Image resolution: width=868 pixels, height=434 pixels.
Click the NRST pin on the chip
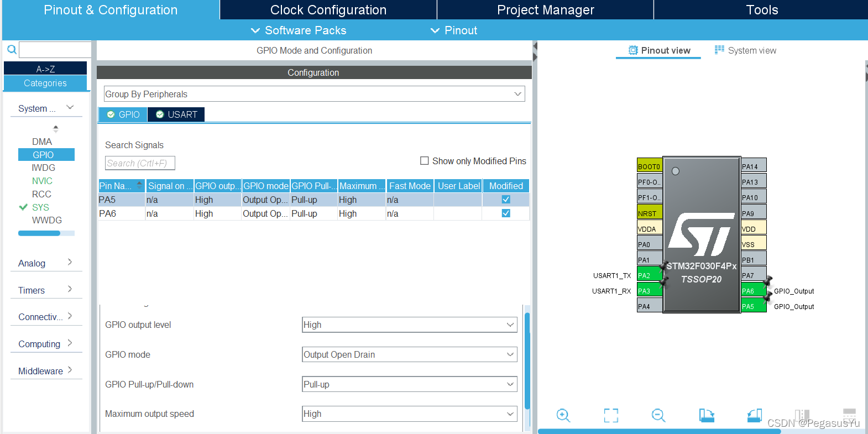click(x=649, y=213)
